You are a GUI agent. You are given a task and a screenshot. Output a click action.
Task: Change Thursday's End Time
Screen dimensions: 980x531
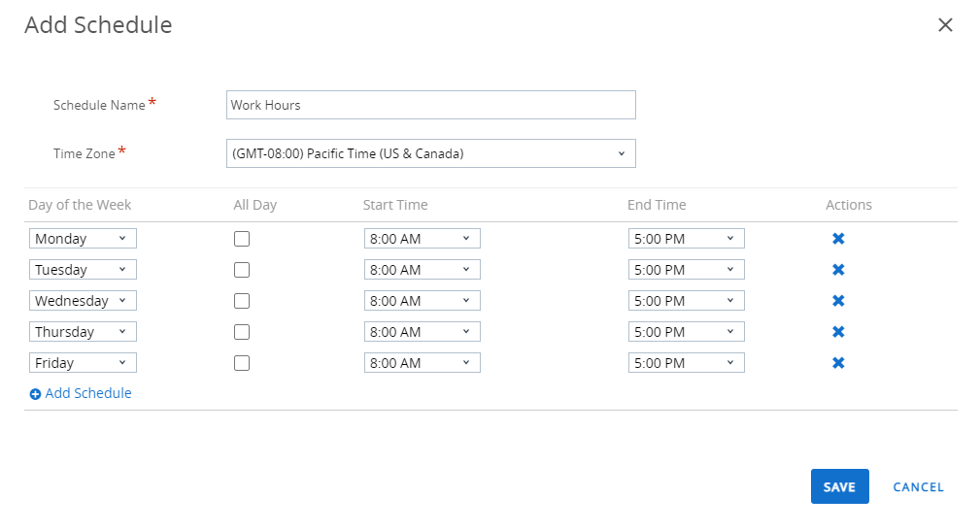(x=687, y=332)
